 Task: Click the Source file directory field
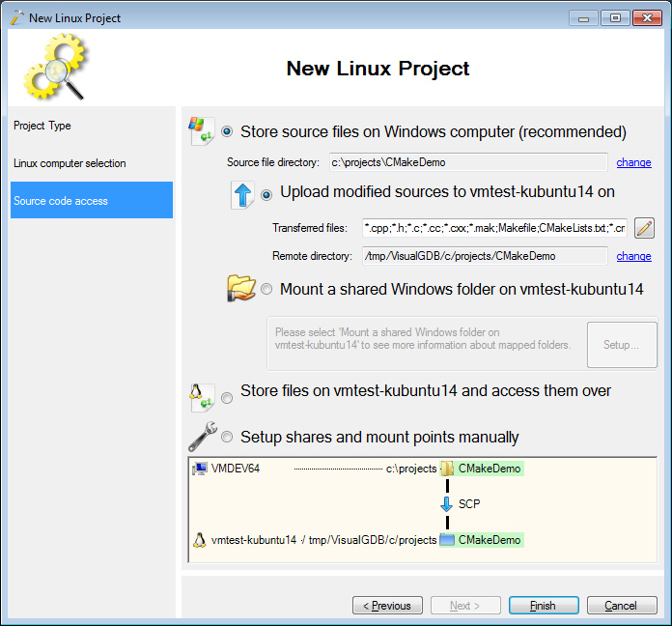468,162
